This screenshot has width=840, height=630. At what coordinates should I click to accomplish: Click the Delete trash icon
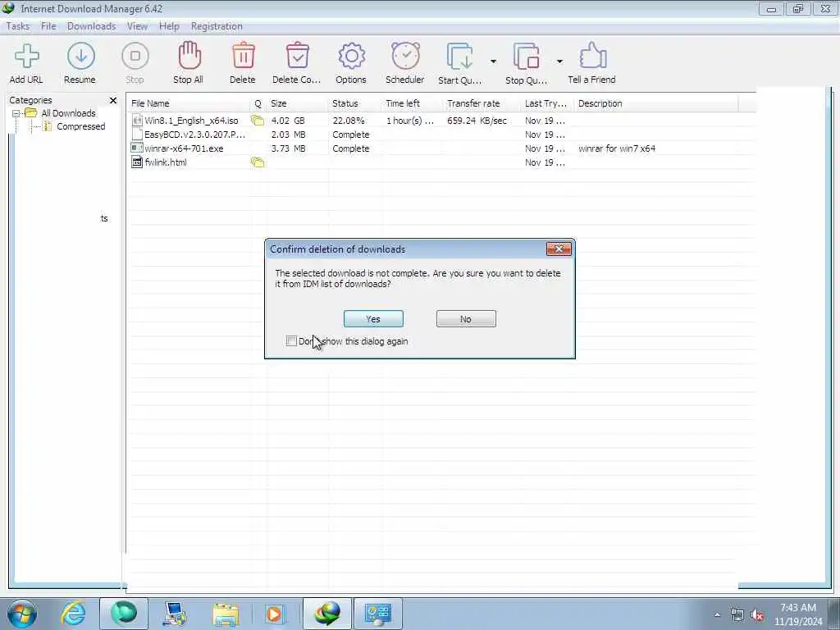(x=243, y=57)
